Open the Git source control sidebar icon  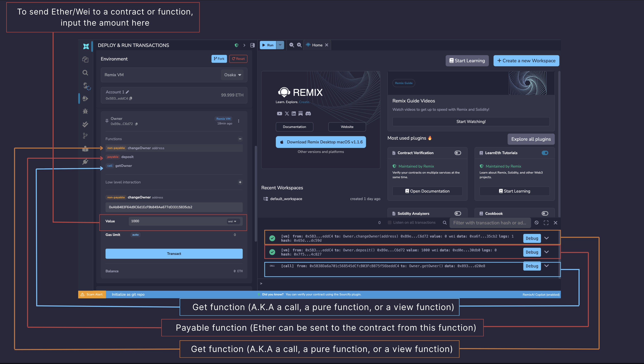(85, 136)
